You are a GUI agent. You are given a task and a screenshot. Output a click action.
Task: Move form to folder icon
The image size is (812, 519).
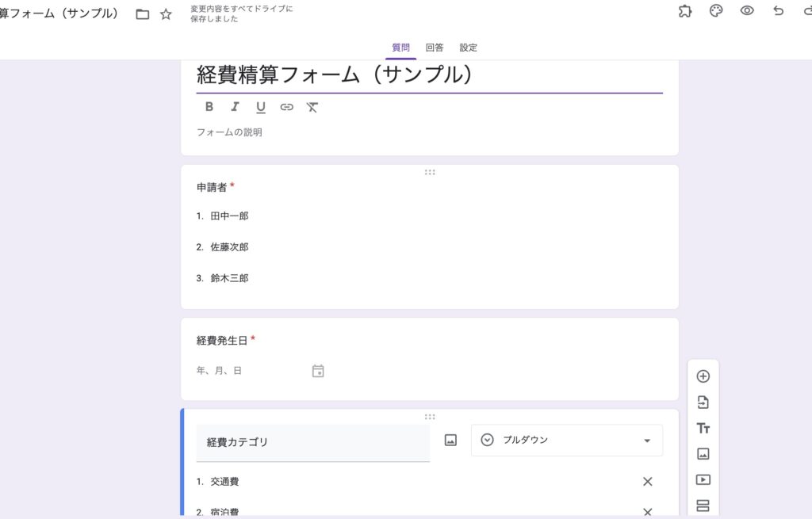(143, 14)
